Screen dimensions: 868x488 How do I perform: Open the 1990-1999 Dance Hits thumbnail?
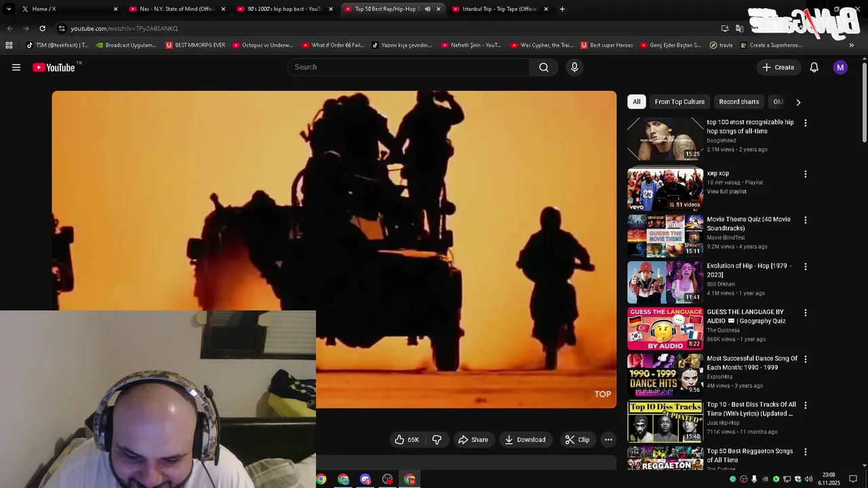pos(665,375)
